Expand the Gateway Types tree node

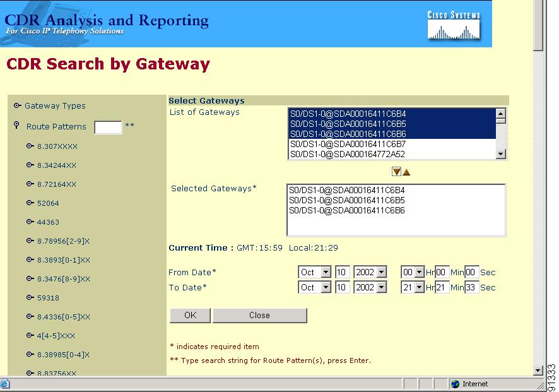(17, 105)
